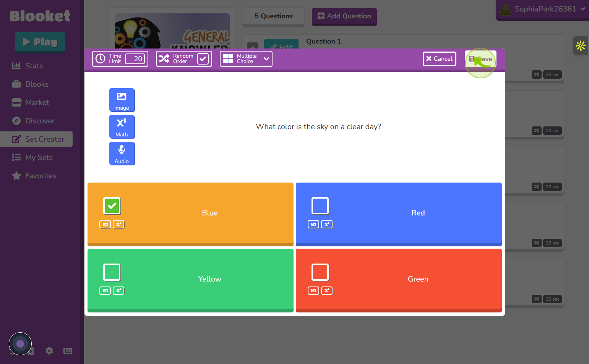This screenshot has height=364, width=589.
Task: Mark Green as correct answer
Action: click(320, 272)
